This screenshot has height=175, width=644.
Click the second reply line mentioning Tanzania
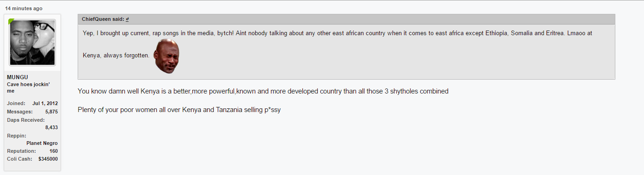179,111
